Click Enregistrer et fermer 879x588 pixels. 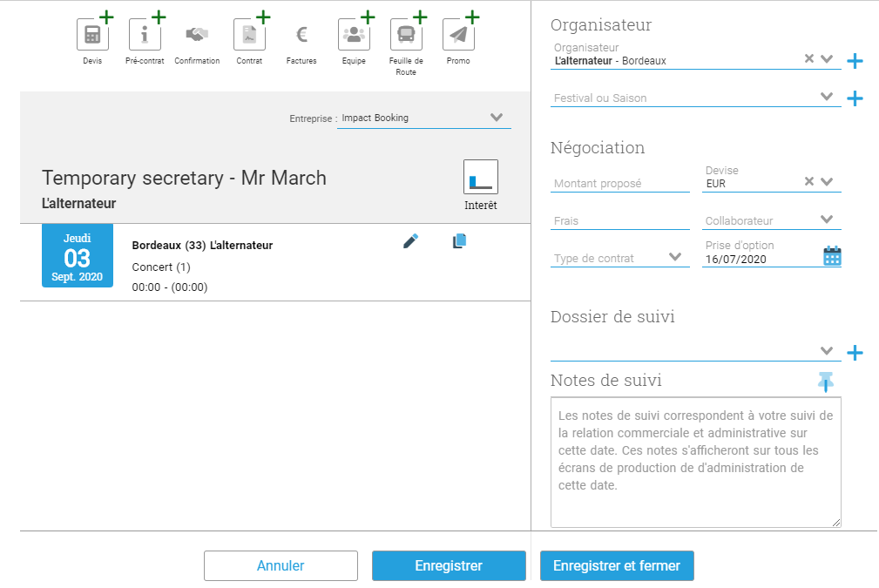pos(617,565)
